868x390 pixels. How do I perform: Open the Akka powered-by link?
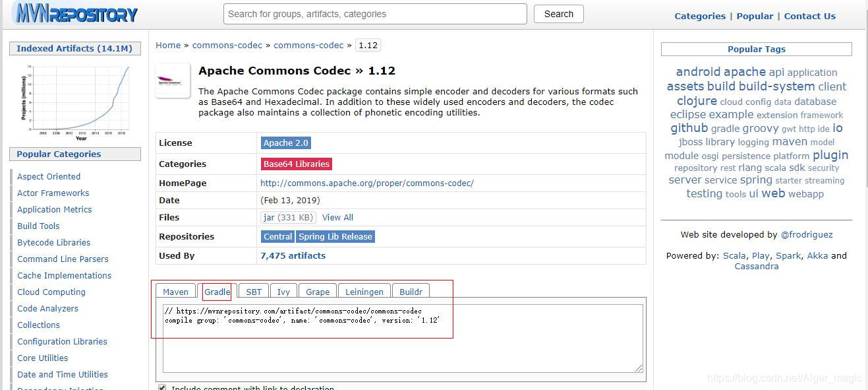[x=817, y=255]
